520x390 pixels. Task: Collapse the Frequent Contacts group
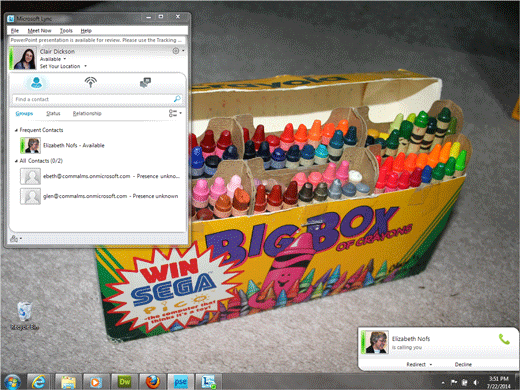point(16,130)
